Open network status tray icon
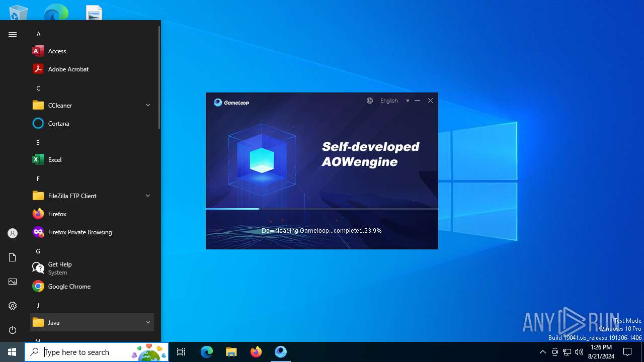 point(567,352)
